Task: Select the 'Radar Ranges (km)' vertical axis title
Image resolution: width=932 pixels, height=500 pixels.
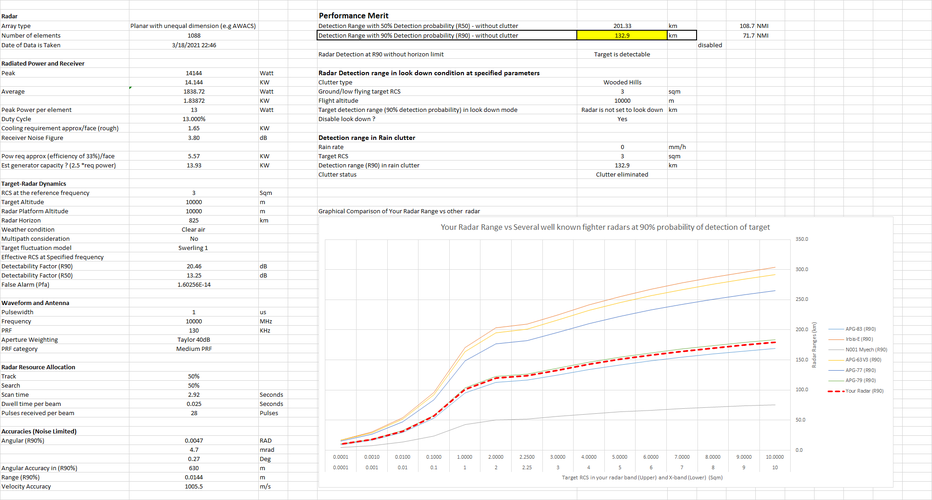Action: pyautogui.click(x=814, y=345)
